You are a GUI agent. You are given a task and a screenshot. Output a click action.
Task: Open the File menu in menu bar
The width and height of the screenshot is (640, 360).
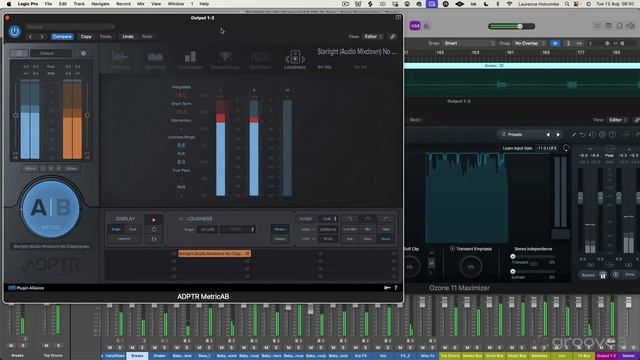pos(48,4)
